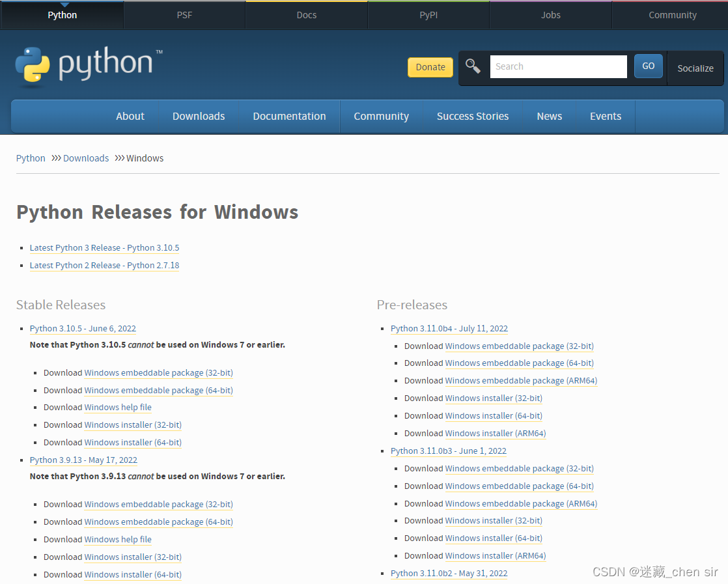The width and height of the screenshot is (728, 584).
Task: Open the PyPI top-level tab
Action: coord(428,15)
